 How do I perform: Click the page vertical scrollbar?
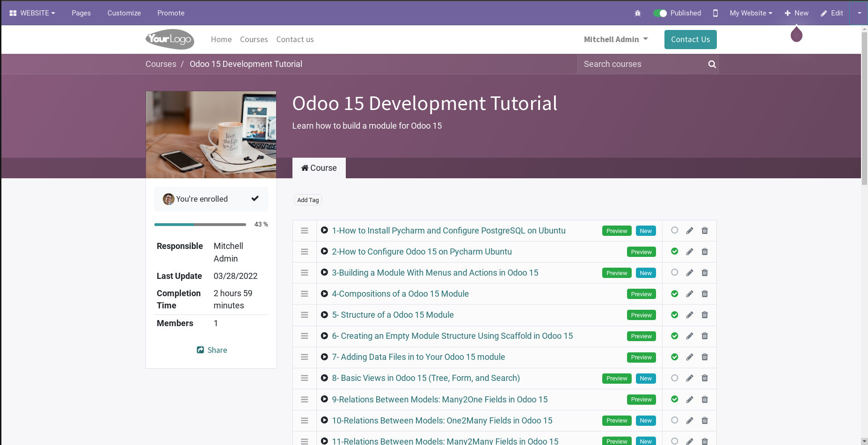click(x=864, y=108)
